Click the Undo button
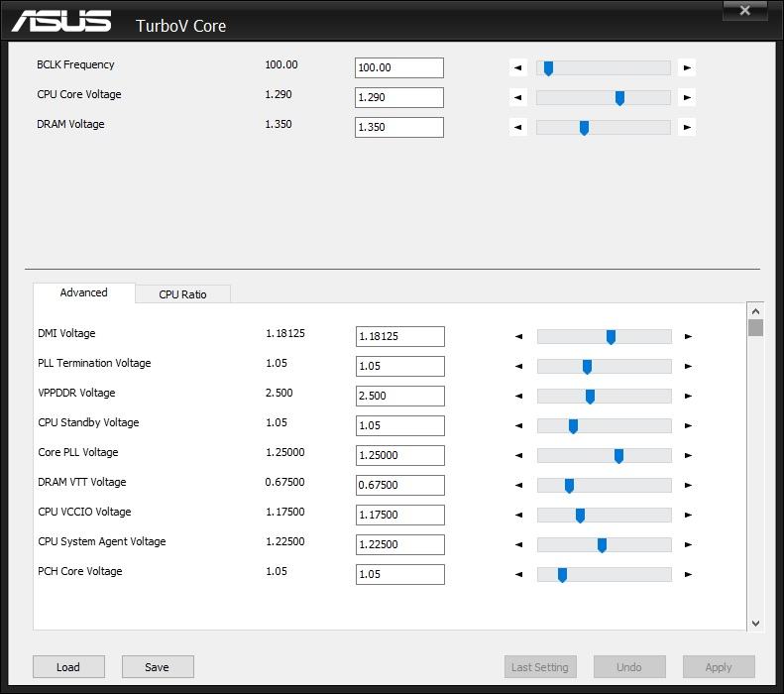 [629, 667]
